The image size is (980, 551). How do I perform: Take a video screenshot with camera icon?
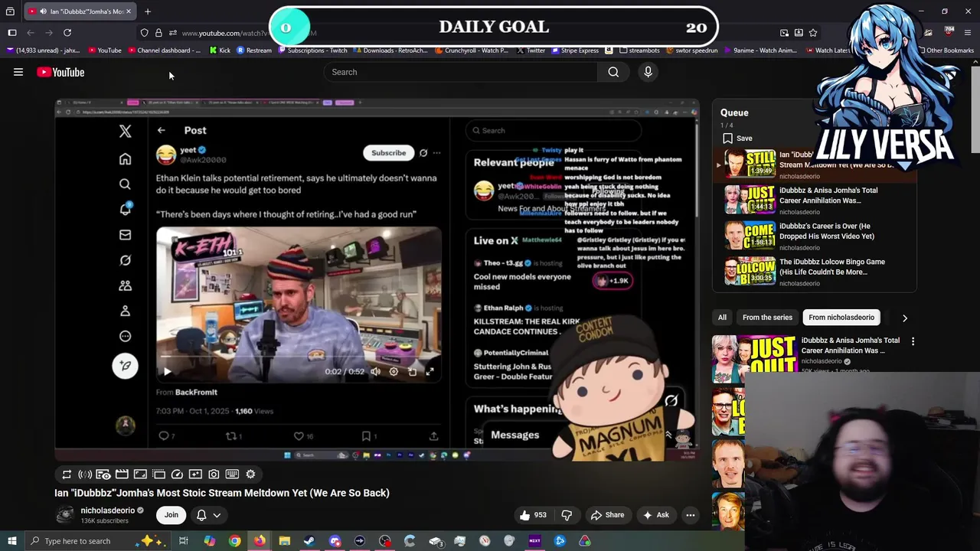pos(214,474)
